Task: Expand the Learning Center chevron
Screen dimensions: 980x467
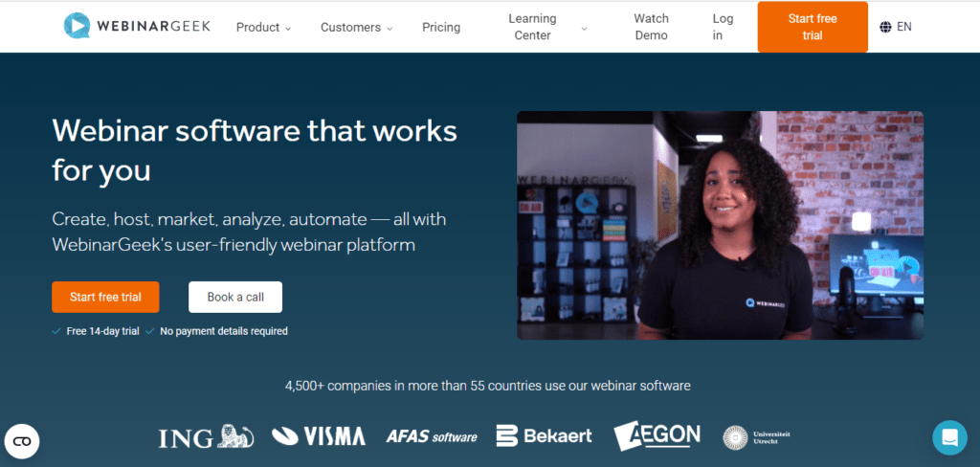Action: coord(585,28)
